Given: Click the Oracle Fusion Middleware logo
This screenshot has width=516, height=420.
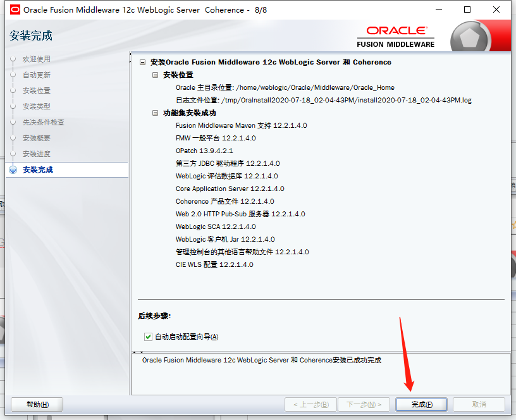Looking at the screenshot, I should click(x=396, y=37).
